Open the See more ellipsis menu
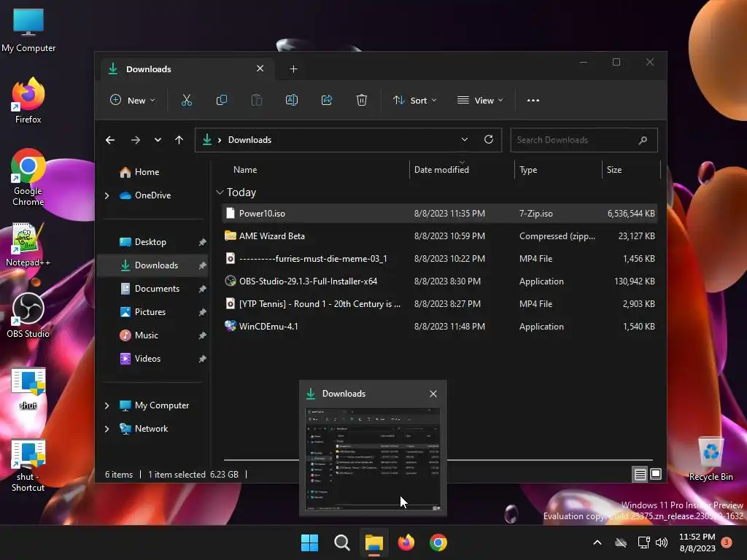The height and width of the screenshot is (560, 747). 533,101
